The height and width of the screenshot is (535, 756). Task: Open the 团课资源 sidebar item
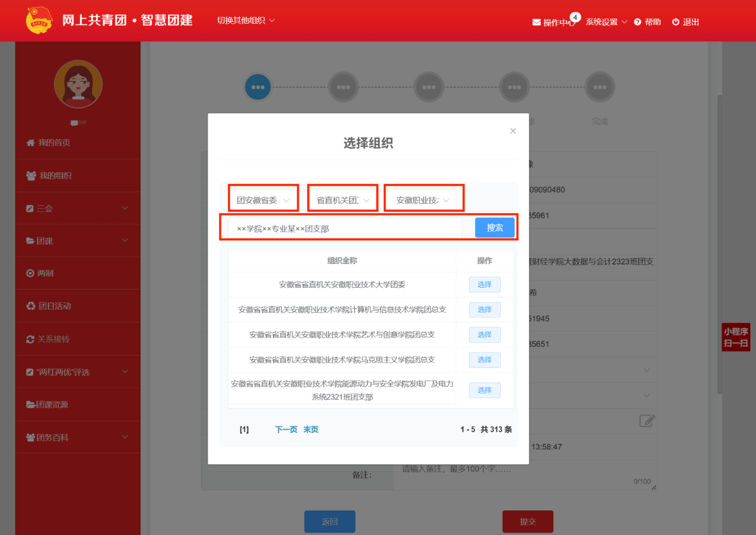[x=52, y=405]
